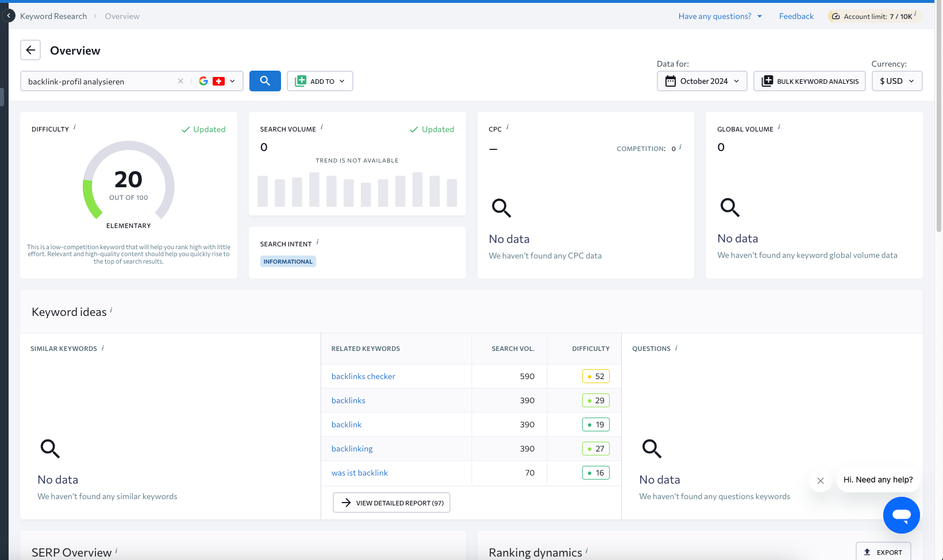Show the DIFFICULTY info tooltip icon
Viewport: 943px width, 560px height.
[x=75, y=127]
